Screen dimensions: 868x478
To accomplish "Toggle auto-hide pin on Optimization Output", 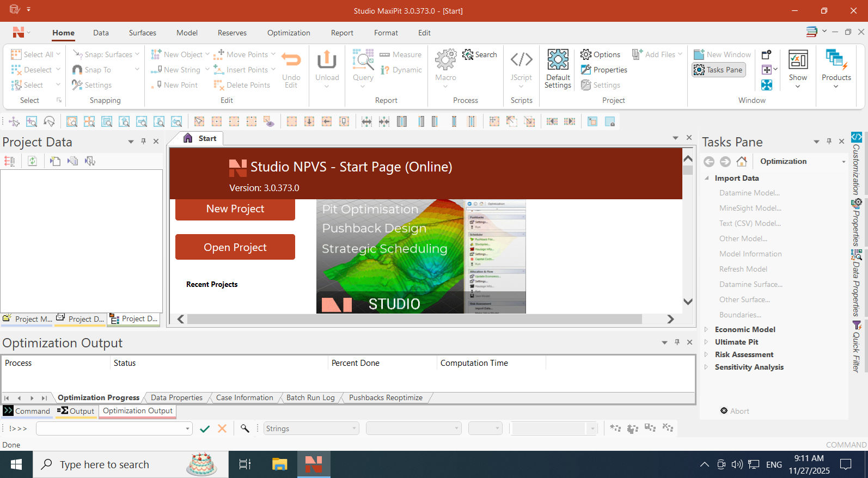I will coord(677,342).
